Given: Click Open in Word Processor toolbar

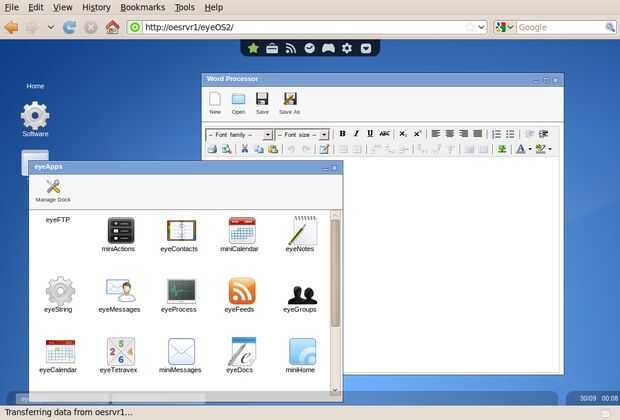Looking at the screenshot, I should 238,103.
